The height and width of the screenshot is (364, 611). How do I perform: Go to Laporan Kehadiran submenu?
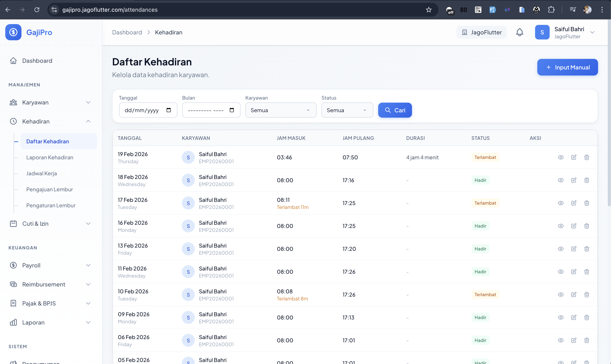(x=50, y=158)
